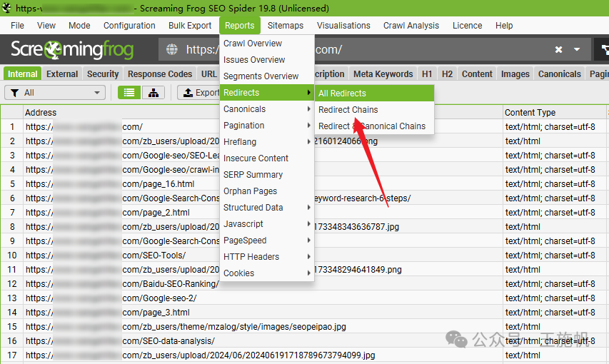
Task: Open the Help menu
Action: [504, 25]
